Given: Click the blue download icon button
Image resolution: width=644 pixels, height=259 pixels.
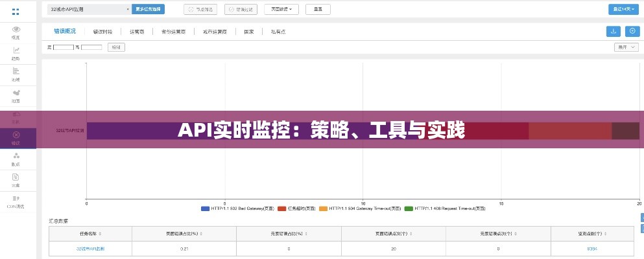Looking at the screenshot, I should point(613,31).
